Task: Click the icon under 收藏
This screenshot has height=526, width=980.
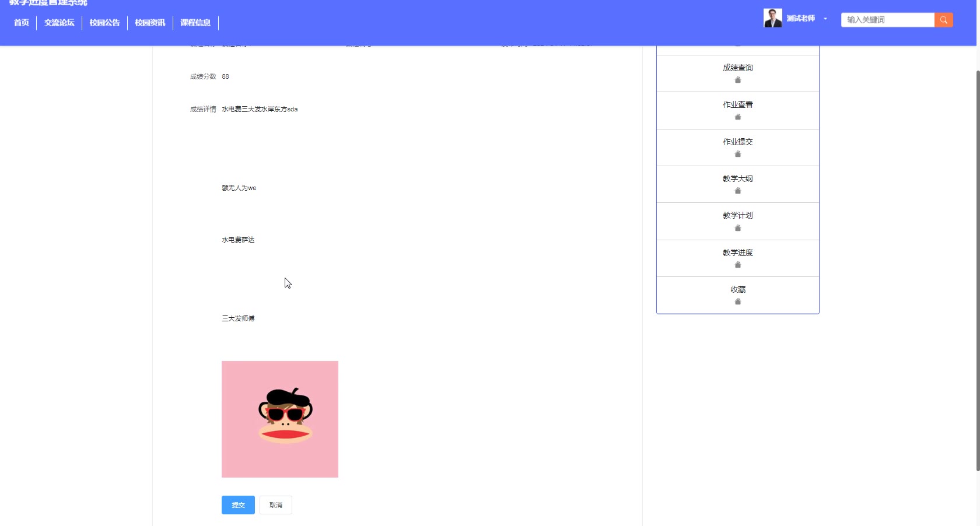Action: [738, 301]
